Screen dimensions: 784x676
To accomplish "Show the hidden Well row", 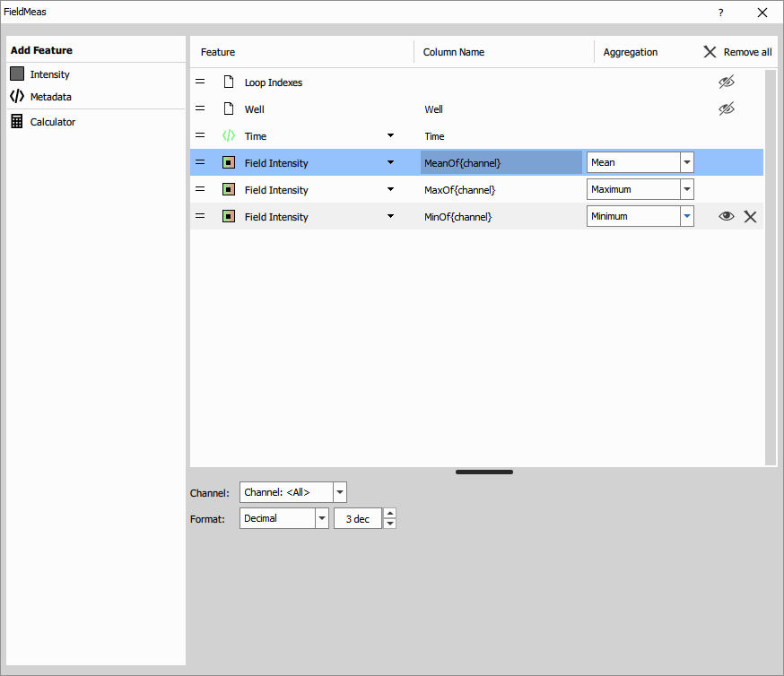I will pyautogui.click(x=727, y=109).
